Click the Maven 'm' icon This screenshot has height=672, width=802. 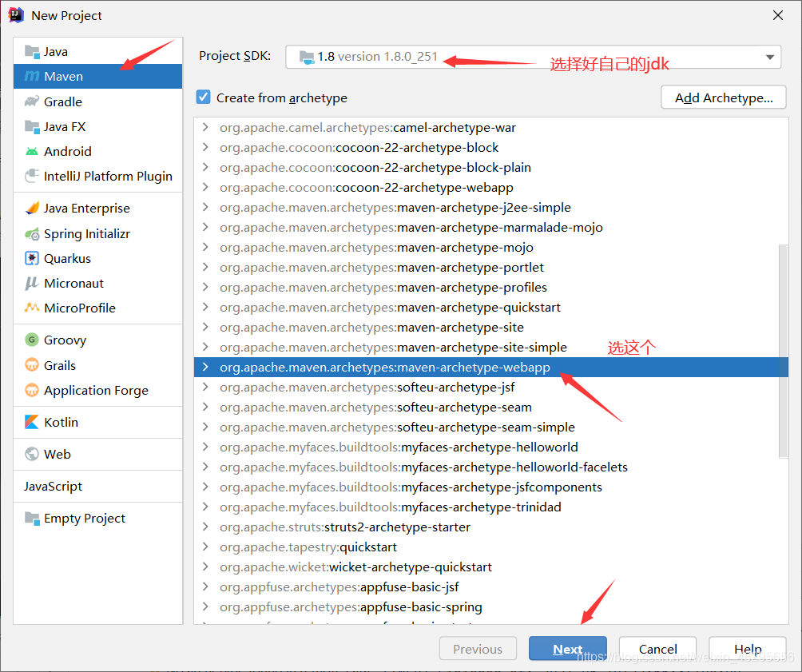click(x=32, y=76)
